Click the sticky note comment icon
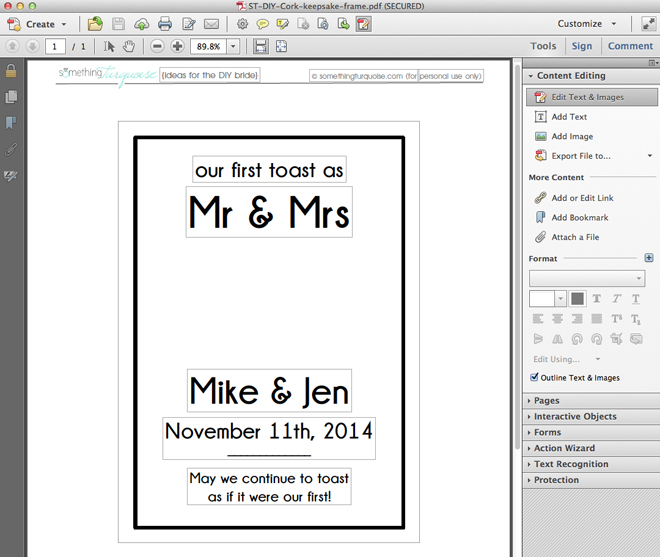The width and height of the screenshot is (660, 557). [x=262, y=24]
